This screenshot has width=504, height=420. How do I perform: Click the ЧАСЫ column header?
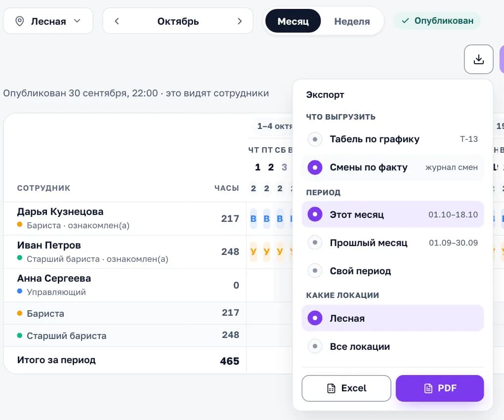click(227, 188)
